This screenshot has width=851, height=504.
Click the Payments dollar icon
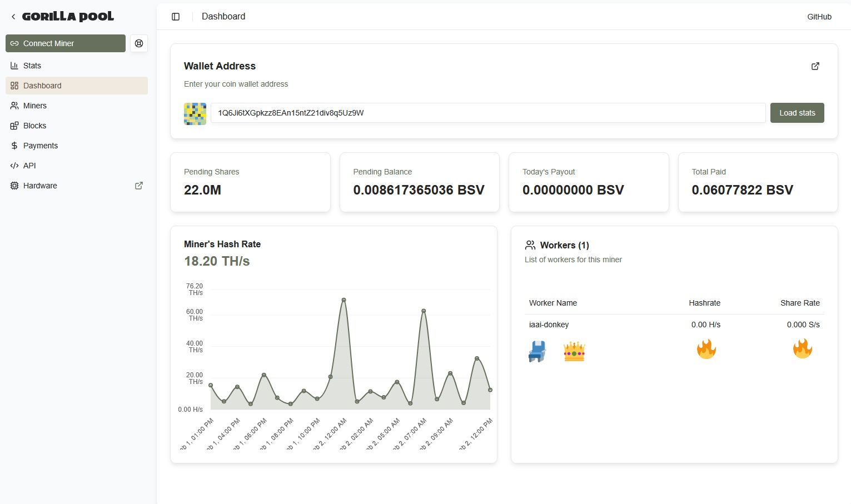[x=14, y=146]
